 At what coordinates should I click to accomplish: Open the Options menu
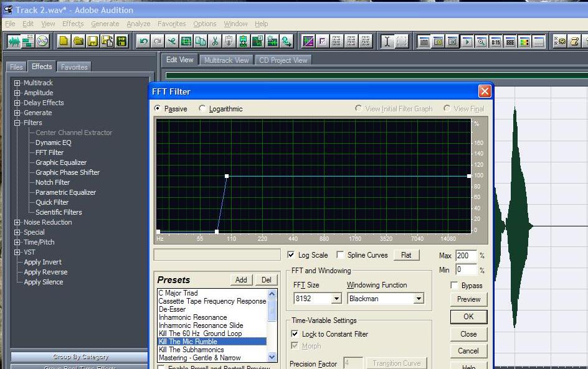click(x=205, y=24)
